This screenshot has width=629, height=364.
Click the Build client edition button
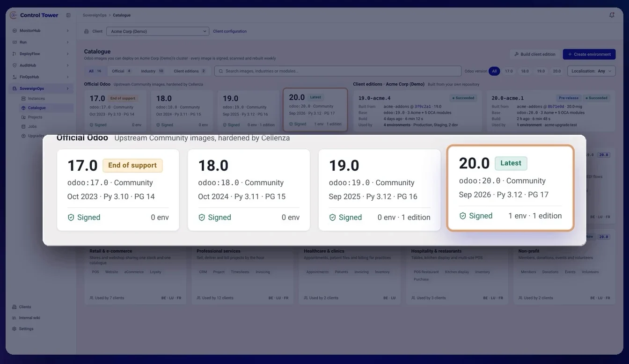point(534,54)
